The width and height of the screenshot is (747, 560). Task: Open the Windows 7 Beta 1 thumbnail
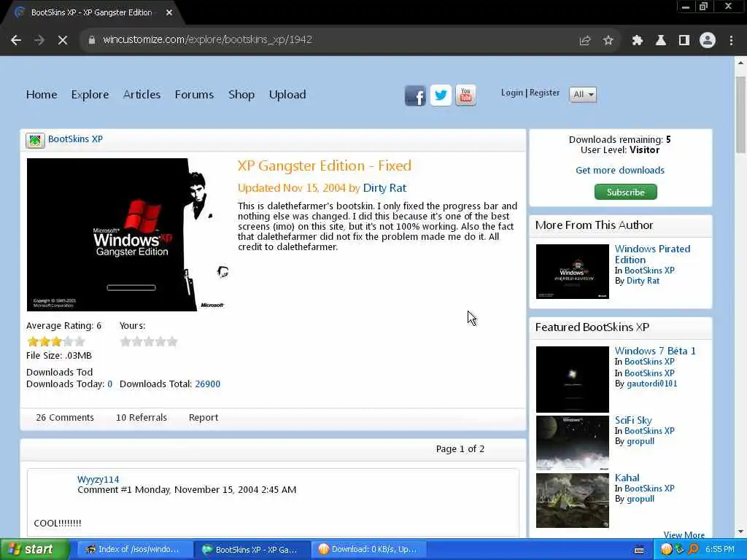tap(572, 379)
